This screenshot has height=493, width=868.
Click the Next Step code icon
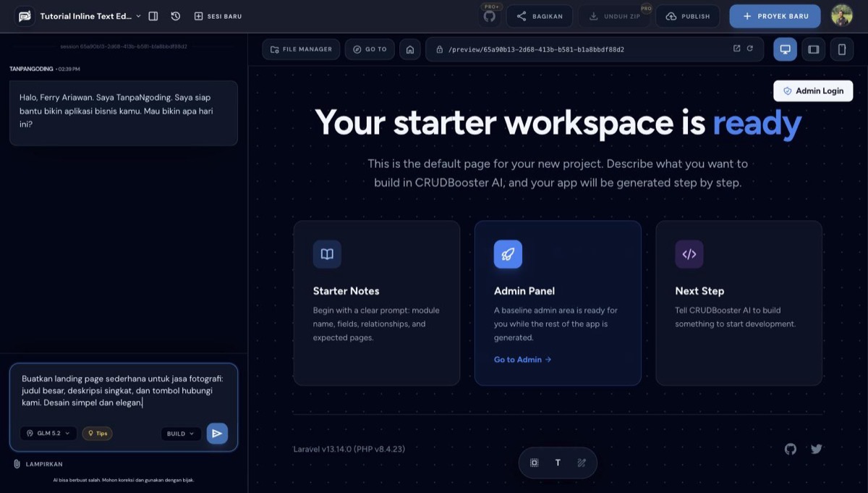pos(689,254)
